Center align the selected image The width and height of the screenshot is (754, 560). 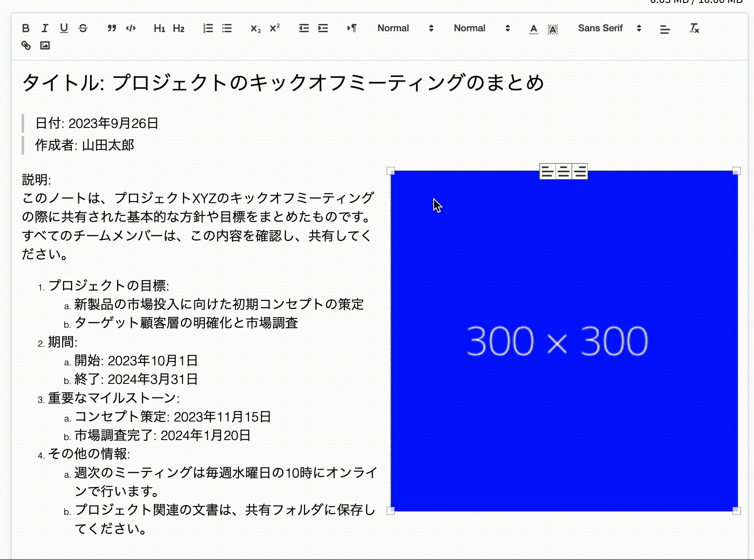[563, 171]
